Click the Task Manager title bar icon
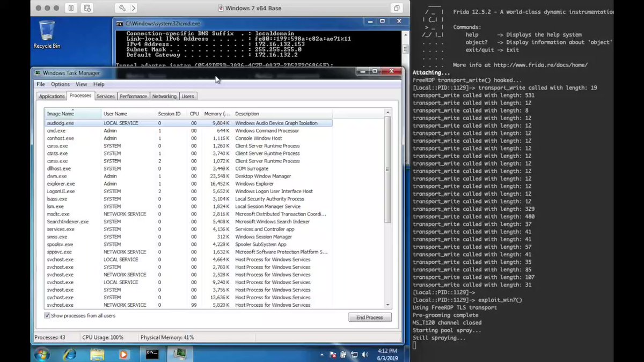The width and height of the screenshot is (644, 362). (38, 73)
